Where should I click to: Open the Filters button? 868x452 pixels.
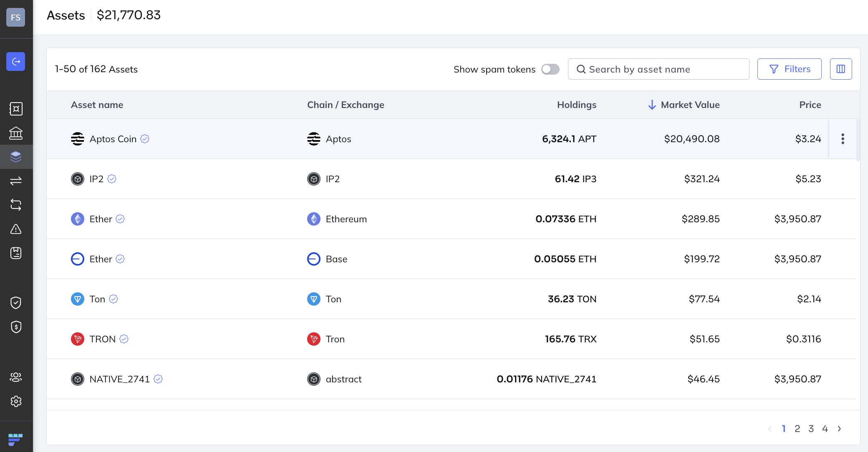pos(789,69)
